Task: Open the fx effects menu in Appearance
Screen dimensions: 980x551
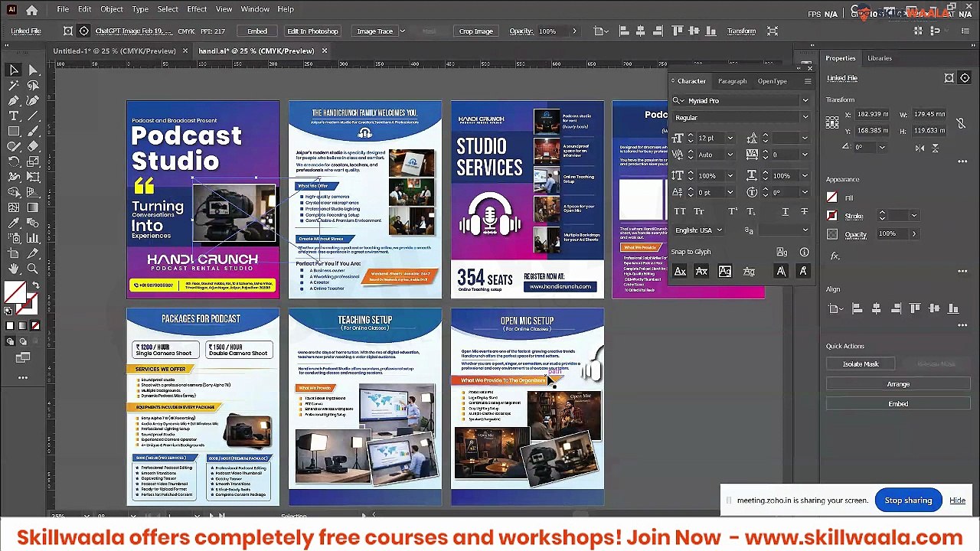Action: click(x=835, y=256)
